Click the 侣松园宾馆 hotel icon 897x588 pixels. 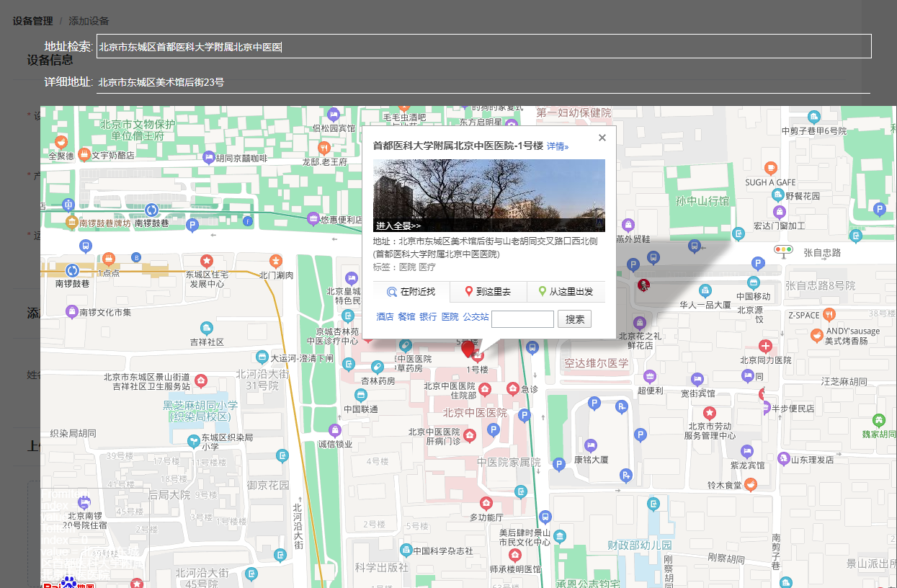[333, 115]
